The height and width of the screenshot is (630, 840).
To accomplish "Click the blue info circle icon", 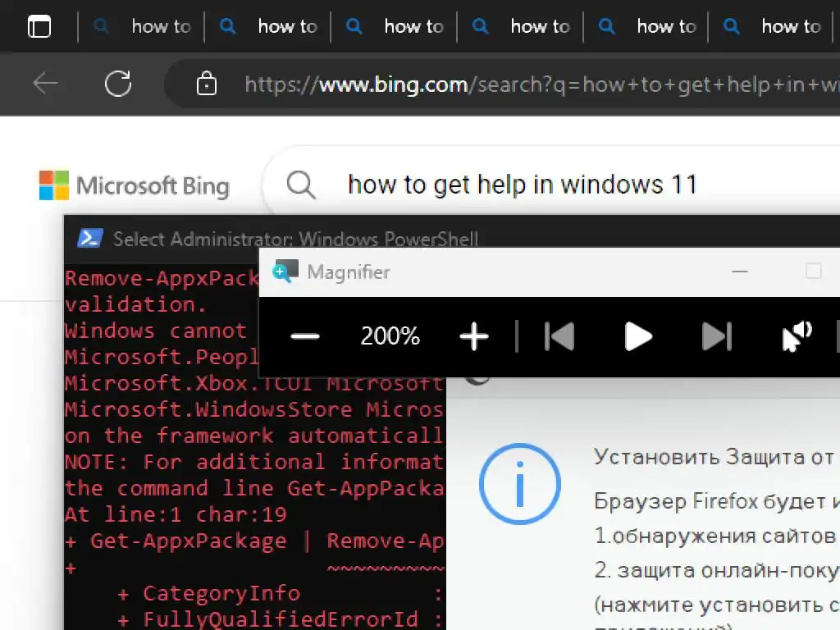I will click(519, 484).
